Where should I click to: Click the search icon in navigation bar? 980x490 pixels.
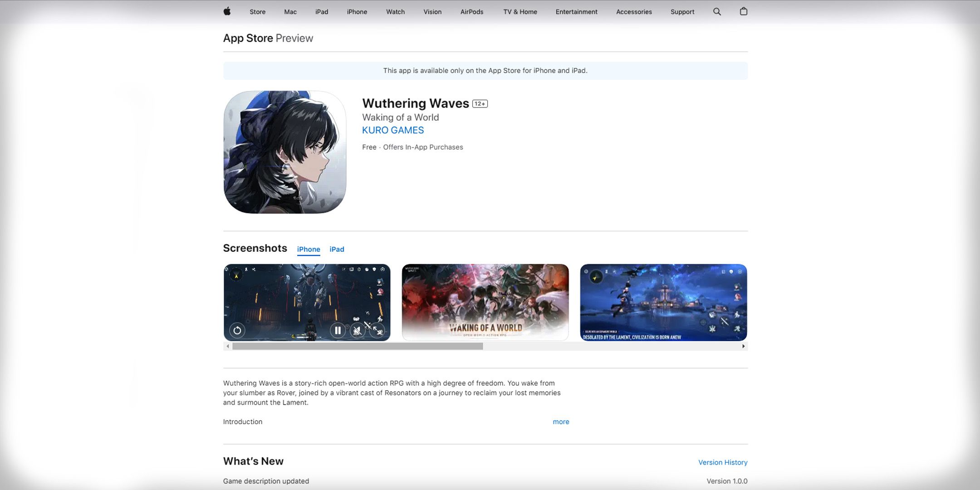coord(717,11)
